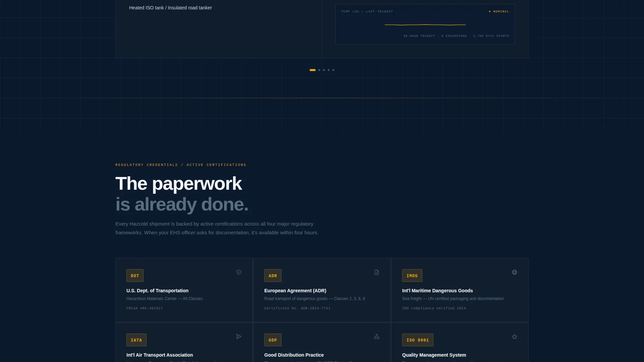Image resolution: width=644 pixels, height=362 pixels.
Task: Open the U.S. Dept. of Transportation title
Action: coord(157,291)
